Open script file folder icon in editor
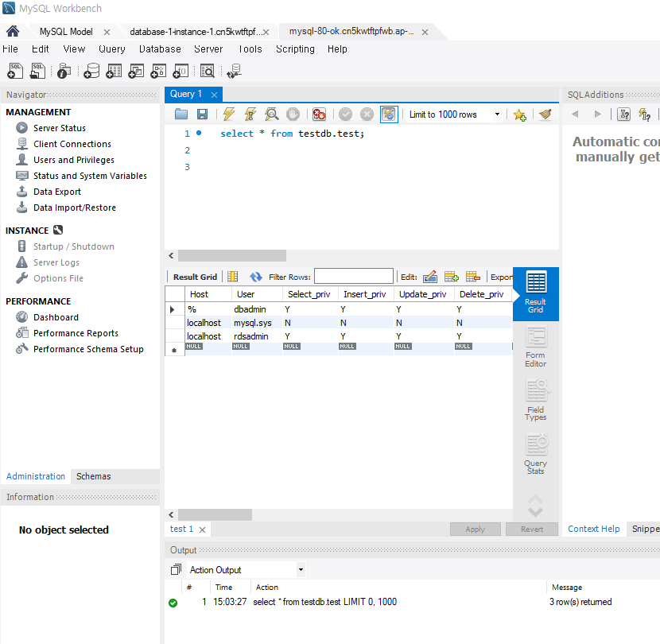This screenshot has height=644, width=660. pyautogui.click(x=181, y=114)
